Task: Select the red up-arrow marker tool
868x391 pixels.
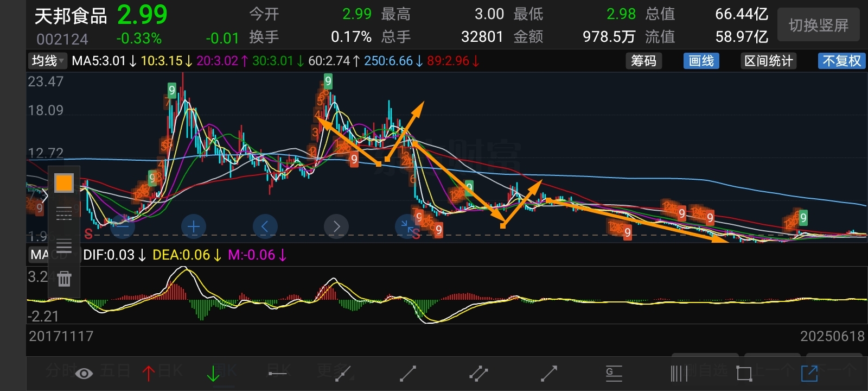Action: 148,373
